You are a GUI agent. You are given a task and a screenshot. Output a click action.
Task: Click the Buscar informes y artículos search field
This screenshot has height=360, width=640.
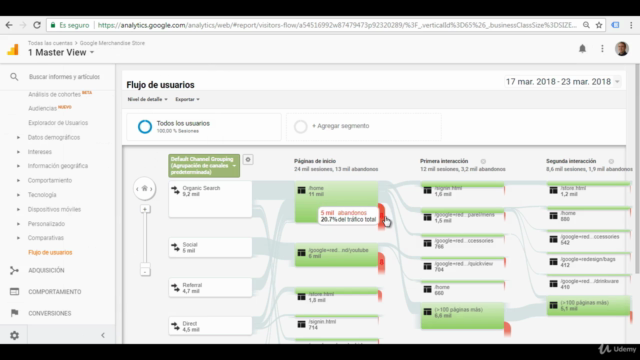point(64,77)
